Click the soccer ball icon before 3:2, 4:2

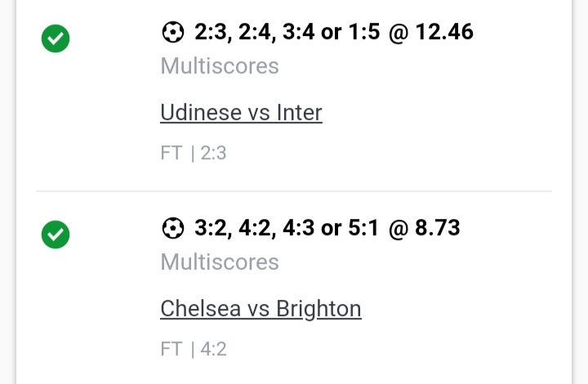coord(172,228)
